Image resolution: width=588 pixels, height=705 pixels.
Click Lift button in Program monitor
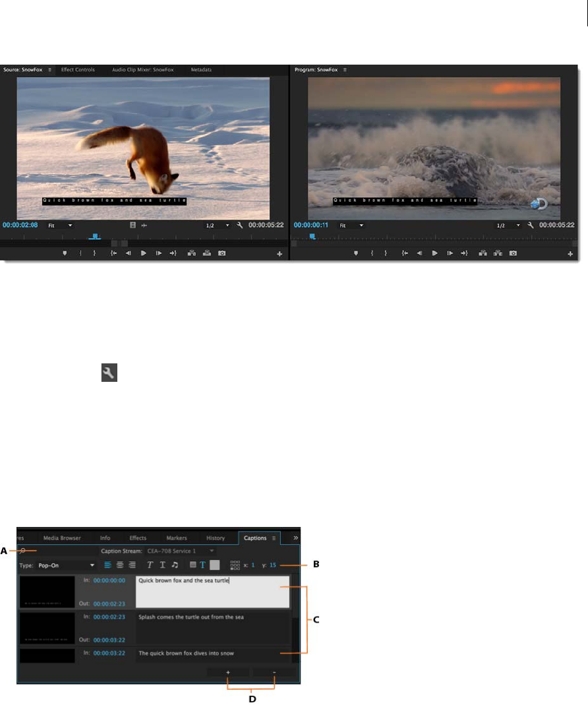point(483,253)
